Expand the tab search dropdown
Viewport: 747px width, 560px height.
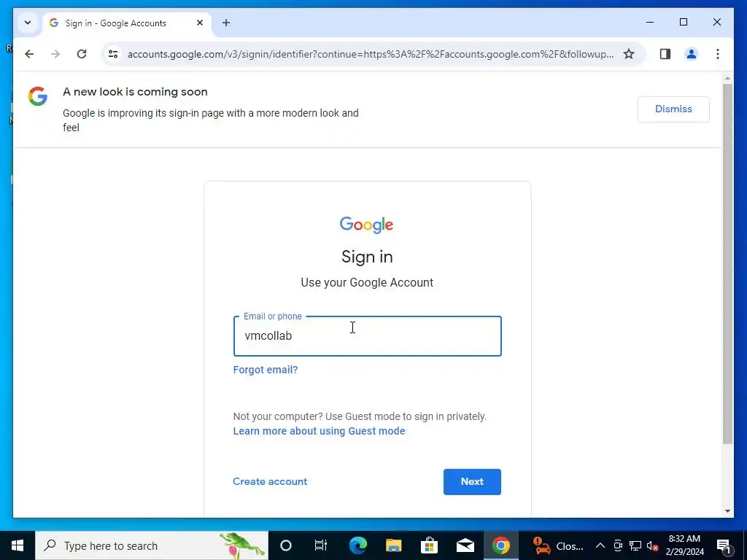[28, 23]
